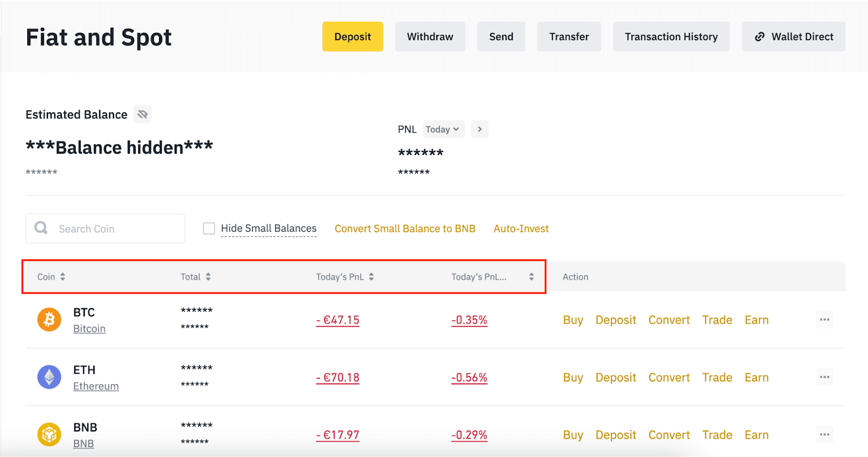
Task: Click the Ethereum coin logo icon
Action: pos(49,377)
